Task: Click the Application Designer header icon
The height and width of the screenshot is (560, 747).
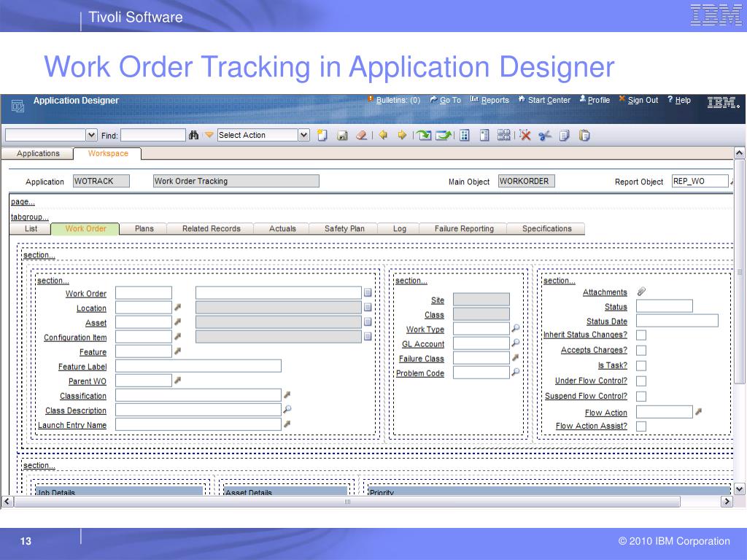Action: point(18,106)
